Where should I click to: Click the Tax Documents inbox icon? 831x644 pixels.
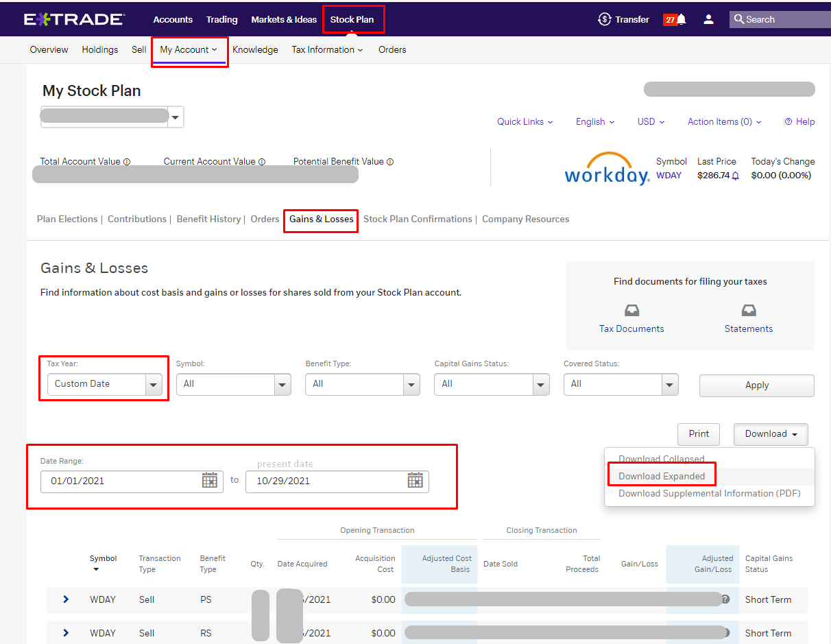pos(631,311)
